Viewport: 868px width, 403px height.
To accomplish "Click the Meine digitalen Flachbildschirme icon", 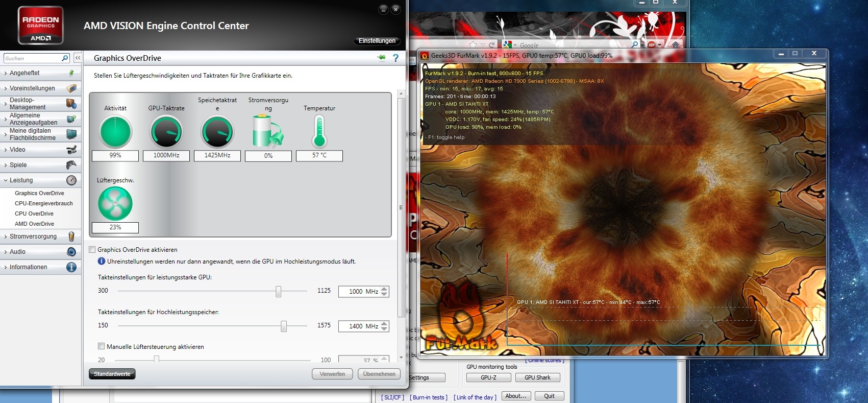I will 71,134.
